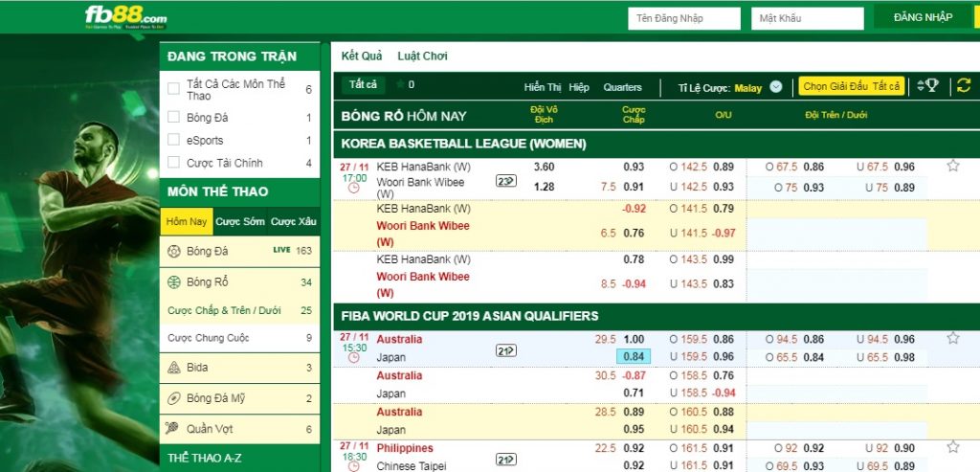Click KEB HanaBank moneyline odds 3.60
Screen dimensions: 980x472
pyautogui.click(x=544, y=167)
